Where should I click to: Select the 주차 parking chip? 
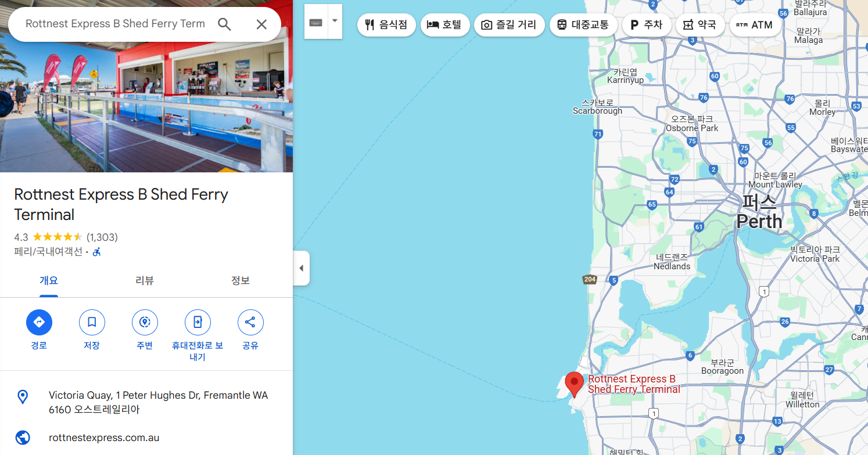[647, 25]
